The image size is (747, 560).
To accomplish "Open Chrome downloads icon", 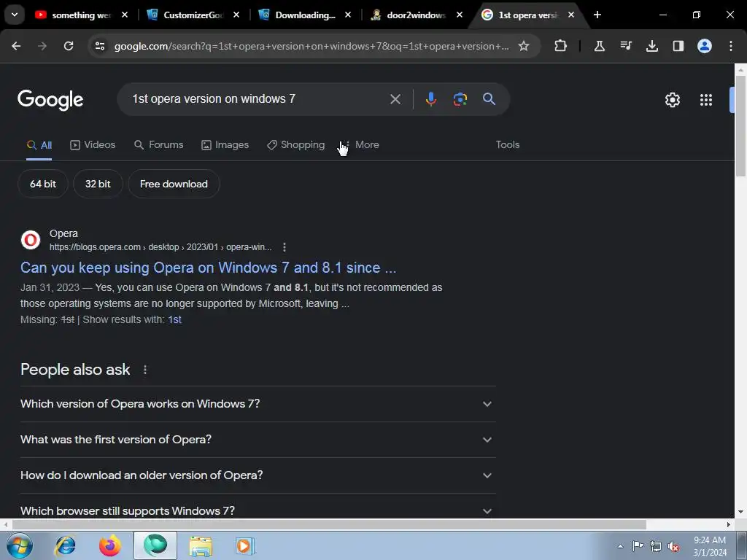I will pyautogui.click(x=651, y=46).
